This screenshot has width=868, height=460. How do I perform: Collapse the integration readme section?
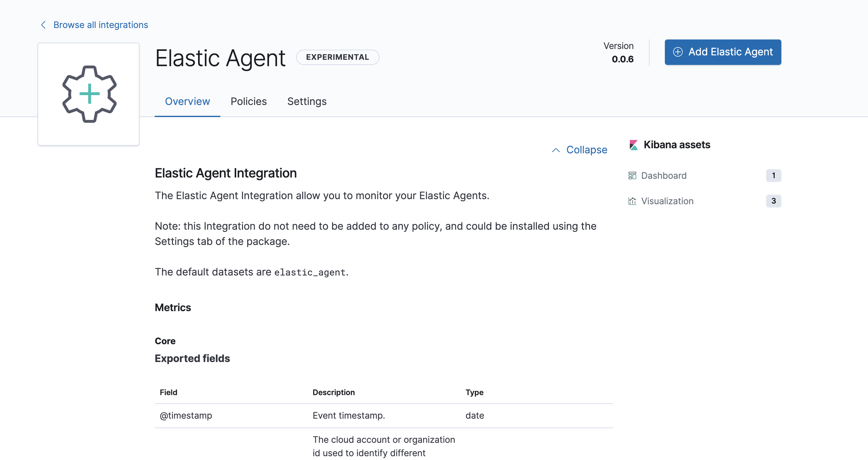click(x=586, y=150)
